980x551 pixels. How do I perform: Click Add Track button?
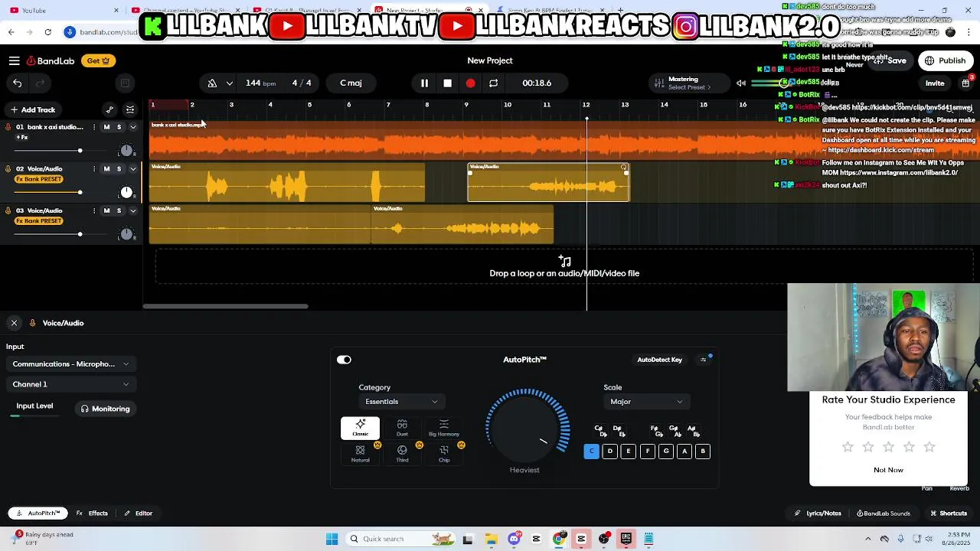pyautogui.click(x=32, y=109)
